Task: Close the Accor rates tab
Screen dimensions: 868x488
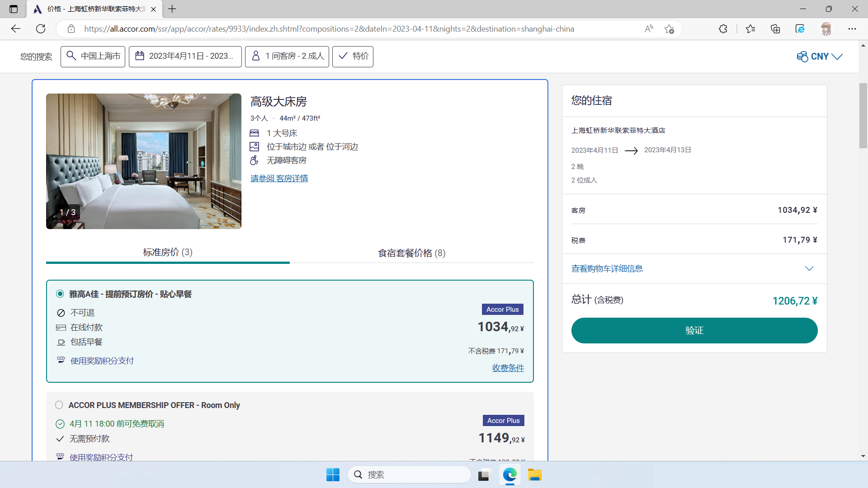Action: click(x=153, y=9)
